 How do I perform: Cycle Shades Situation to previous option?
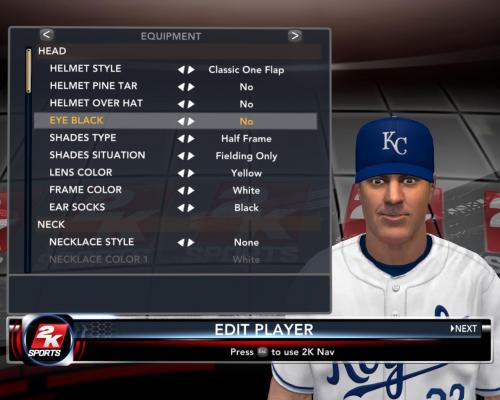click(181, 156)
